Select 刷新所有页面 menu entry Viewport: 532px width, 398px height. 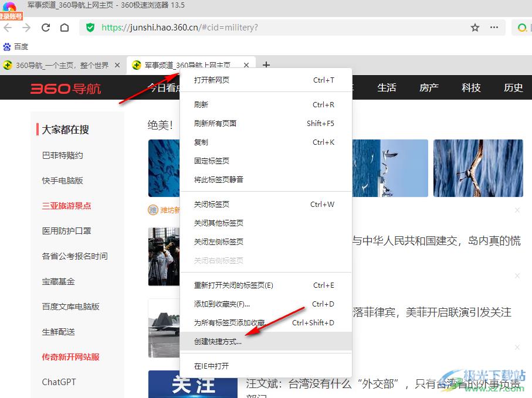(x=266, y=124)
